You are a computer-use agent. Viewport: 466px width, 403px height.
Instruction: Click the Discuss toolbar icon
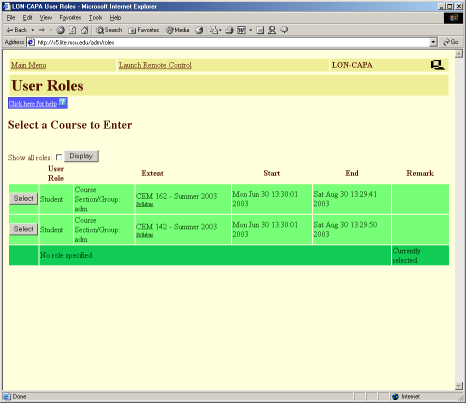(x=260, y=30)
